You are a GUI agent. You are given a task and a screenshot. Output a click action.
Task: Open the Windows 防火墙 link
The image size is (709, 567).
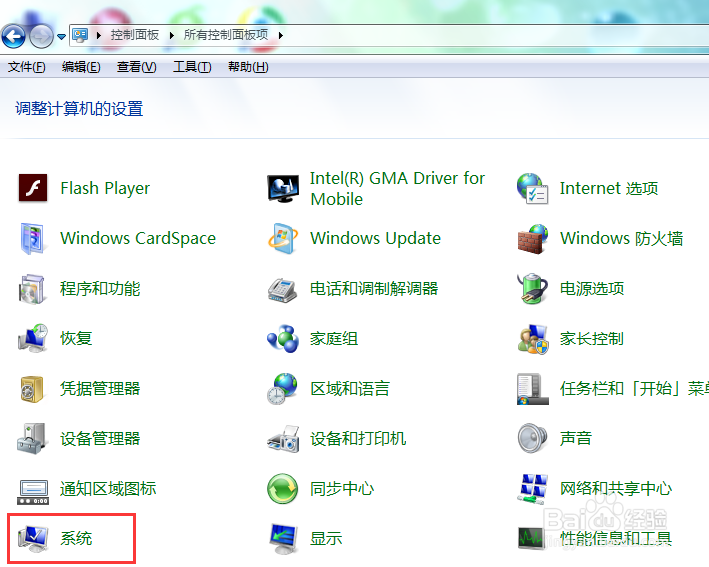[x=622, y=239]
